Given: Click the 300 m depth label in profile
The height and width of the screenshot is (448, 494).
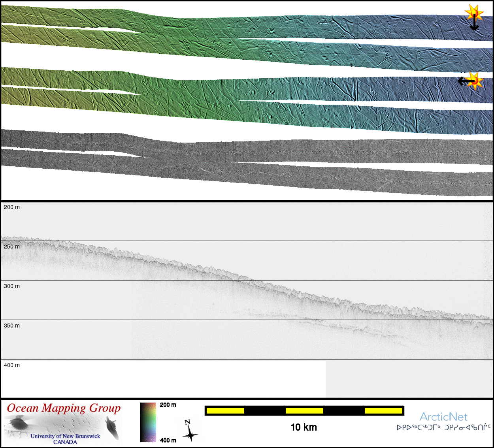Looking at the screenshot, I should click(12, 286).
